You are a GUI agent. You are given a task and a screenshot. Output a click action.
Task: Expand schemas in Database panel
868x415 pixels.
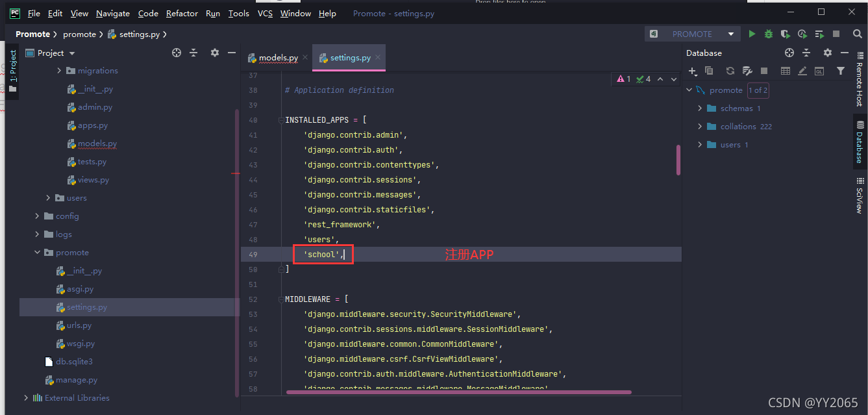(x=700, y=108)
